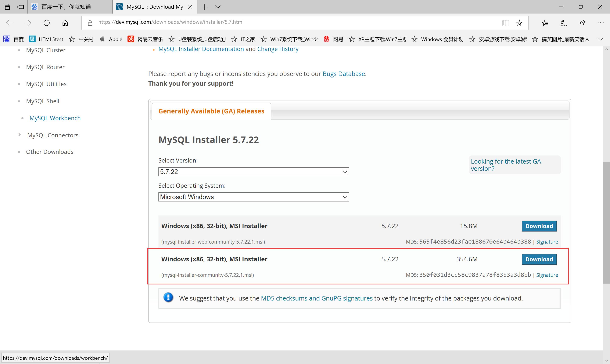This screenshot has width=610, height=364.
Task: Open the Apple bookmark
Action: tap(111, 39)
